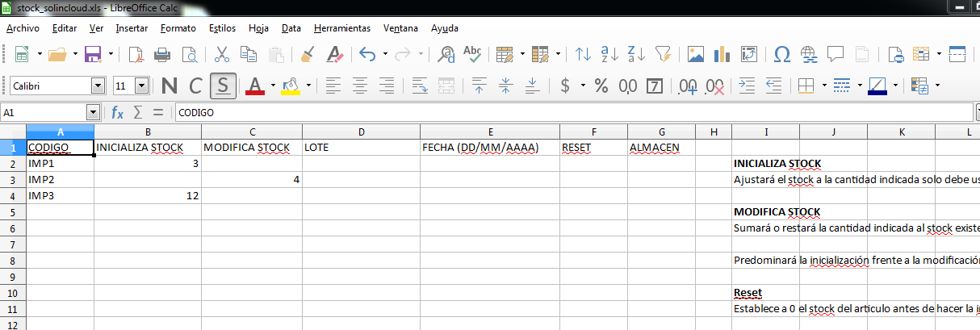This screenshot has width=980, height=330.
Task: Toggle Underline (S) formatting
Action: tap(223, 86)
